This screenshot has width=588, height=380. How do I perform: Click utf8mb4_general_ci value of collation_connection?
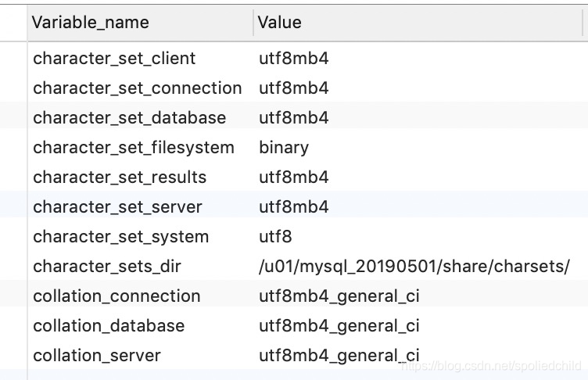point(339,296)
